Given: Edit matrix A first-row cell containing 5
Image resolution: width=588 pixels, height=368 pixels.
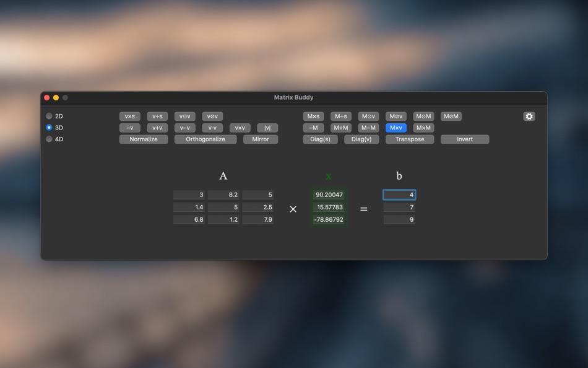Looking at the screenshot, I should (x=258, y=195).
